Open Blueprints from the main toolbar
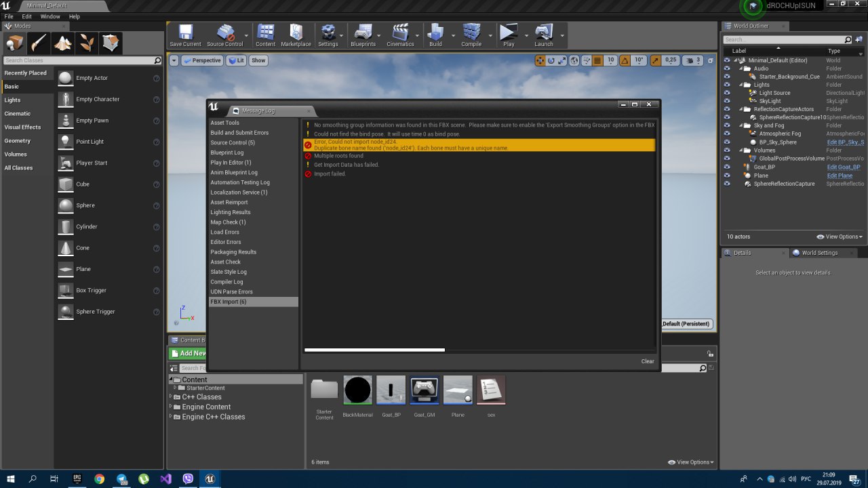Viewport: 868px width, 488px height. tap(363, 35)
